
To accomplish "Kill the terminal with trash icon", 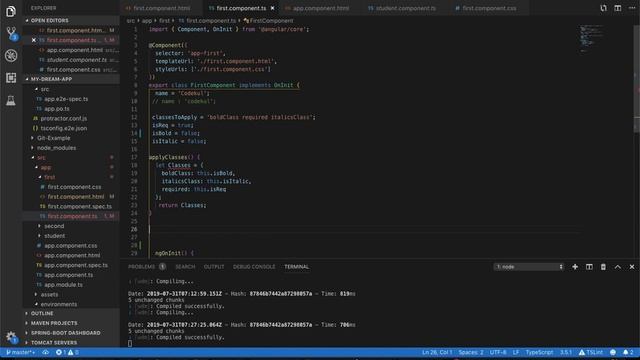I will (603, 267).
